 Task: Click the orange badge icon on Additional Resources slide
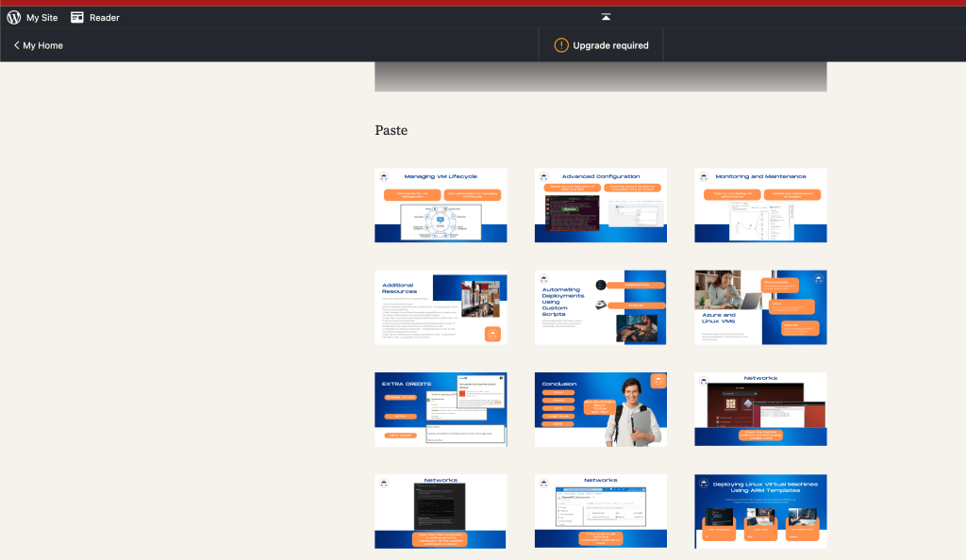click(492, 334)
